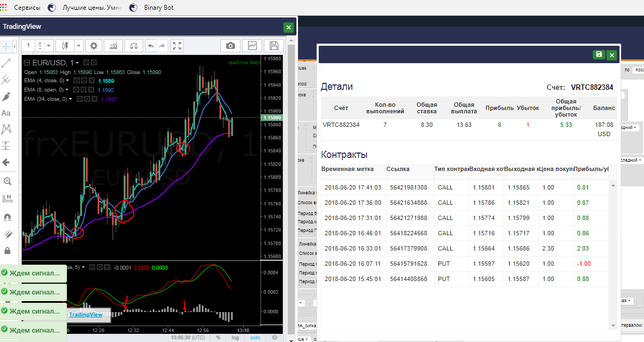The width and height of the screenshot is (644, 342).
Task: Open chart properties gear in toolbar
Action: pyautogui.click(x=94, y=46)
